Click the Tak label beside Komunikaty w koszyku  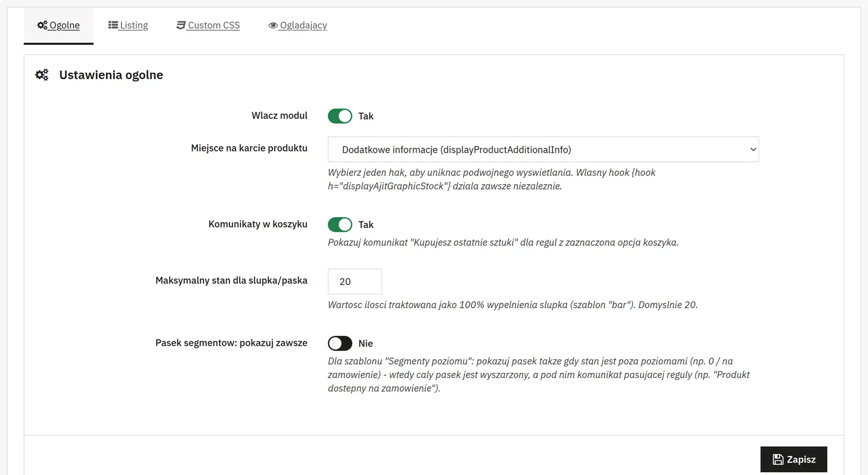[366, 224]
